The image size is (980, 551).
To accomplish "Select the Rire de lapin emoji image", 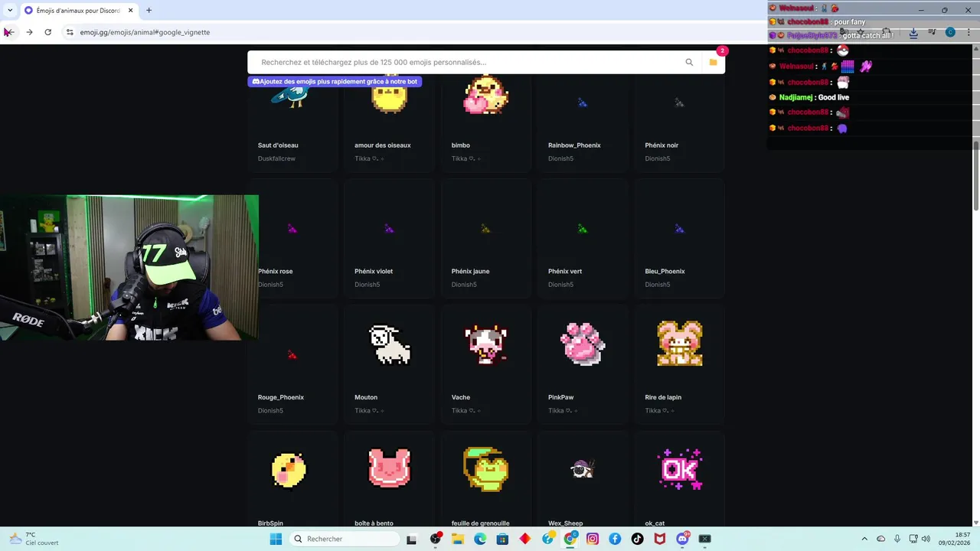I will (x=680, y=344).
